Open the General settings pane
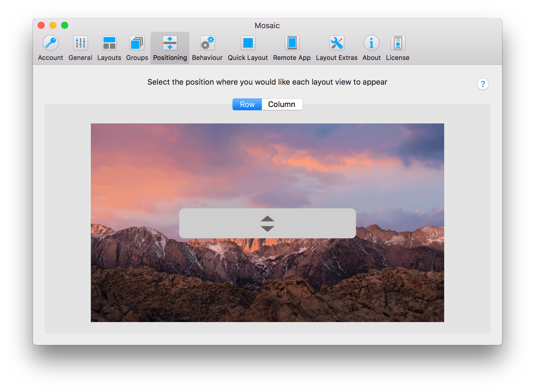This screenshot has height=392, width=535. [80, 48]
